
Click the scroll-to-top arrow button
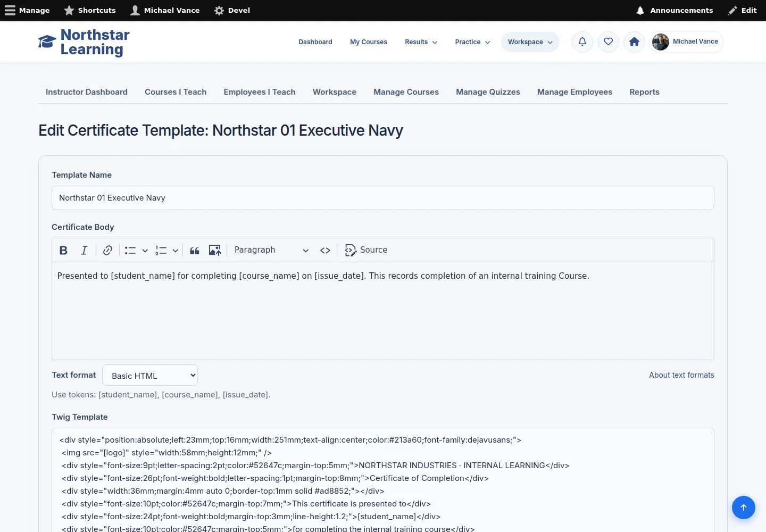click(x=744, y=508)
